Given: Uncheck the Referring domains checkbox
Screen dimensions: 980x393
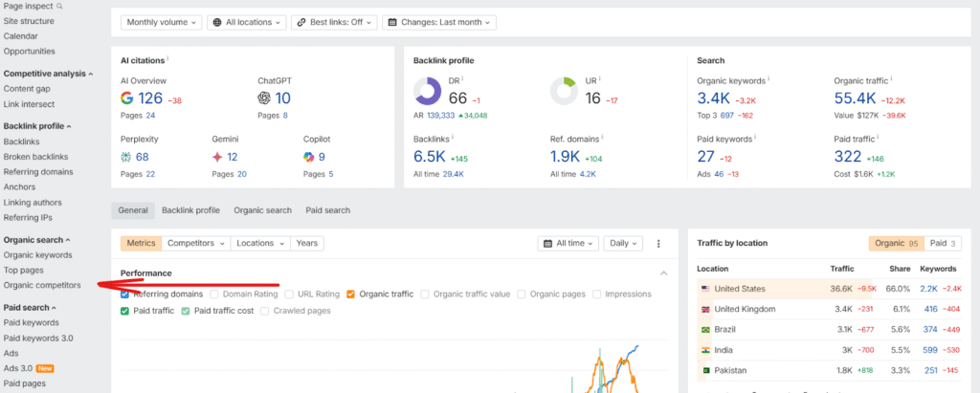Looking at the screenshot, I should 125,294.
